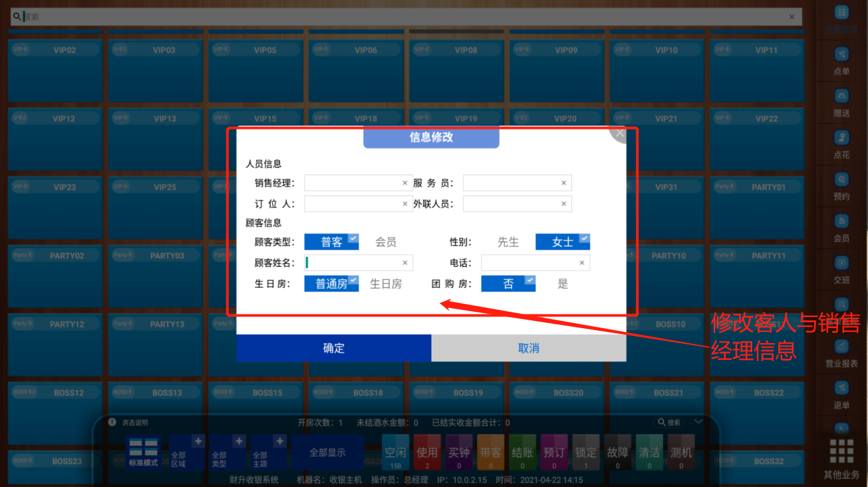Close the 信息修改 dialog with corner ×
This screenshot has width=868, height=487.
tap(619, 133)
